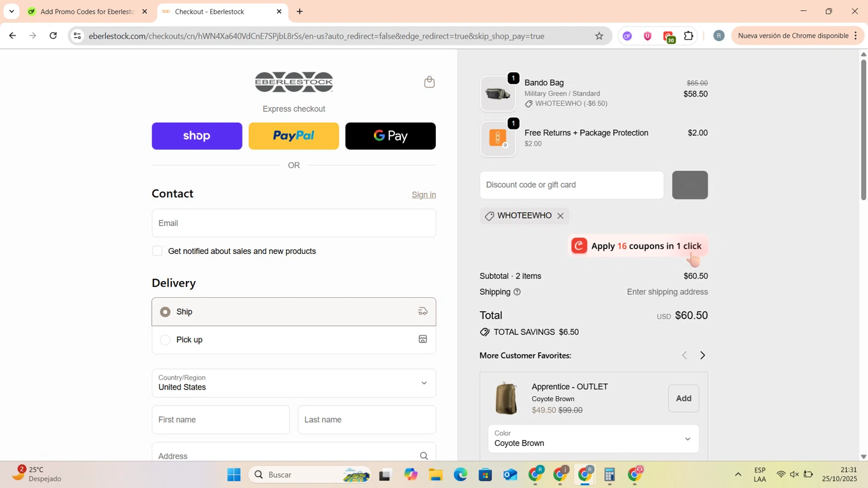Bookmark this page with the star icon
Image resolution: width=868 pixels, height=488 pixels.
pos(599,36)
